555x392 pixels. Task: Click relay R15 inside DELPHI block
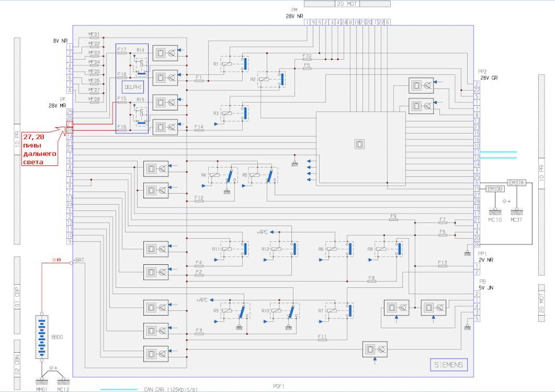click(141, 116)
